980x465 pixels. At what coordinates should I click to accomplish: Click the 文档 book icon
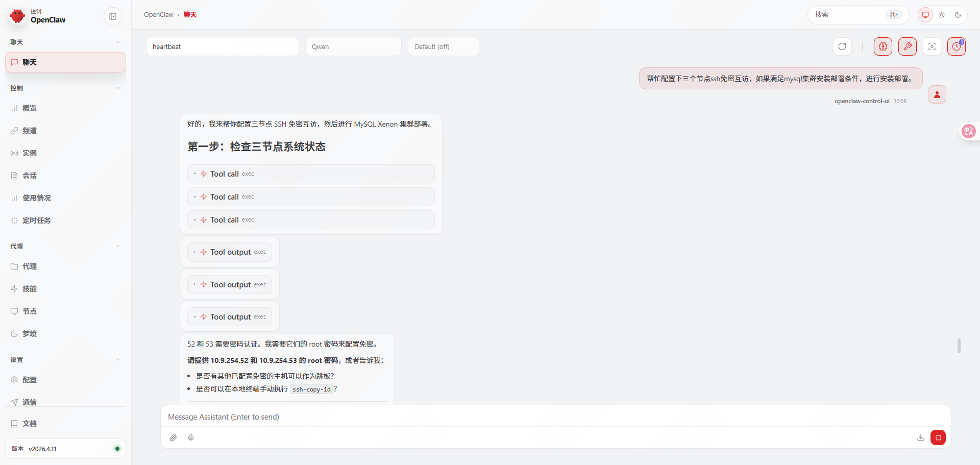(x=14, y=424)
